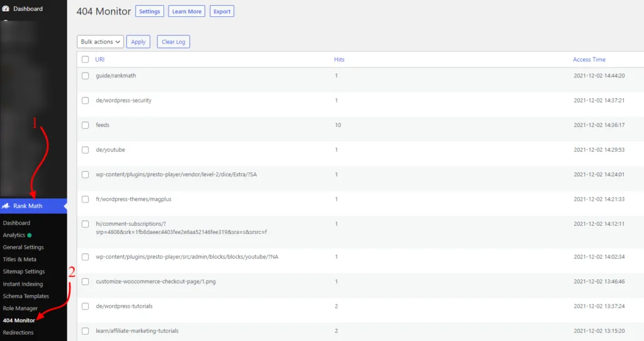
Task: Click the Apply button
Action: [138, 42]
